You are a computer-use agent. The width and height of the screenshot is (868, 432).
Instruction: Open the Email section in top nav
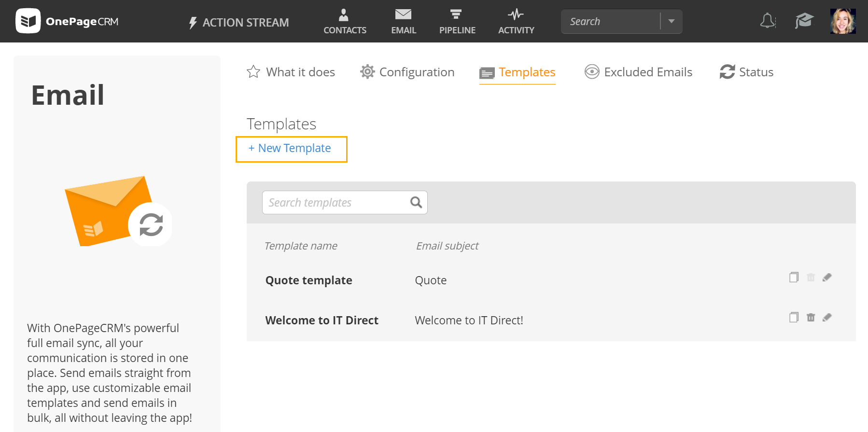404,22
